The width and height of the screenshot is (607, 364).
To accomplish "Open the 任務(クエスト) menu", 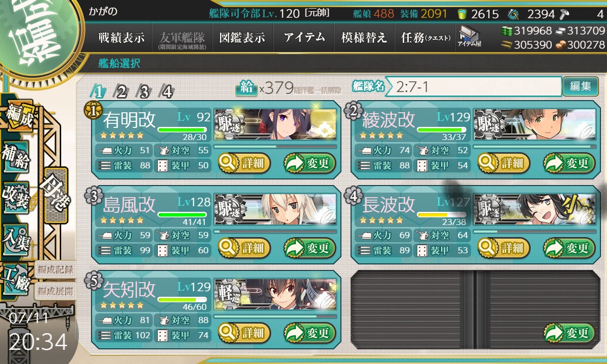I will (425, 37).
